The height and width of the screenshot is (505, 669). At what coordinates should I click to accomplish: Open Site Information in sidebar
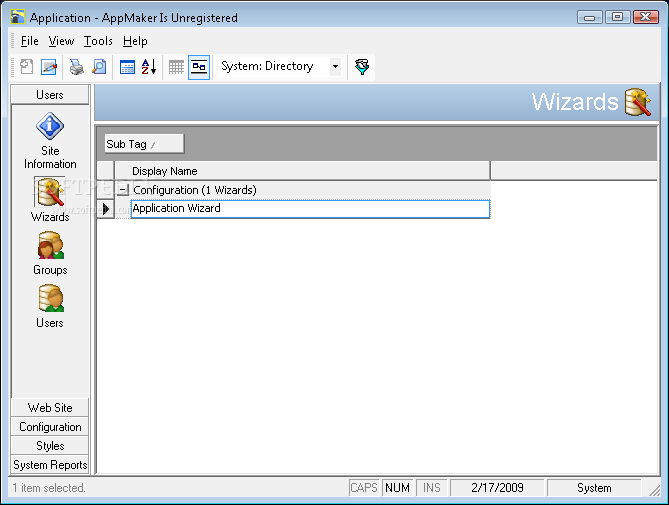click(x=50, y=141)
